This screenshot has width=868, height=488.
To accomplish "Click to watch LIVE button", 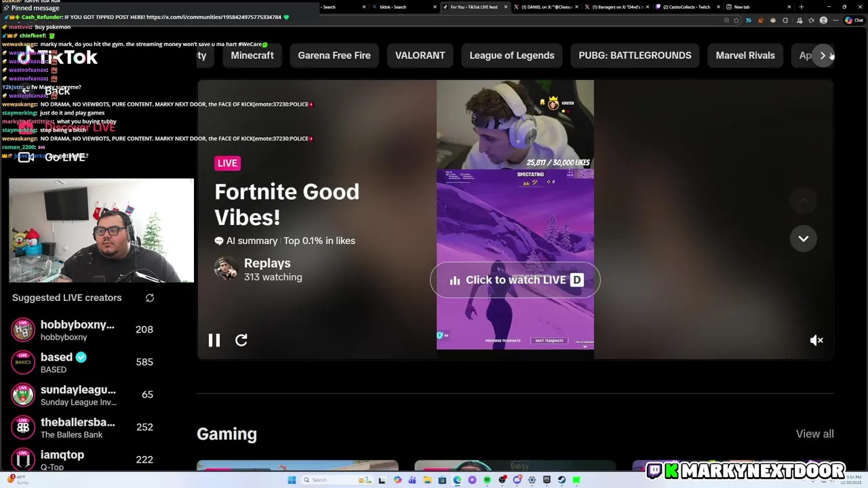I will point(515,280).
